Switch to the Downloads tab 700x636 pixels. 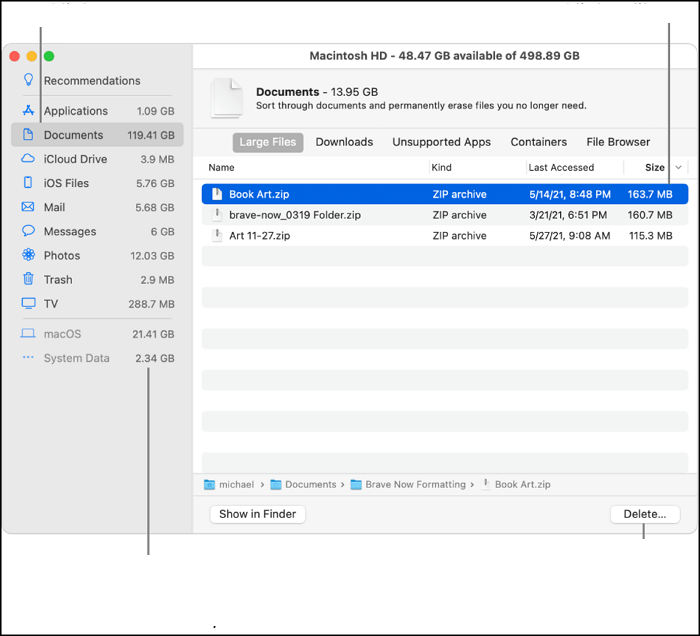344,142
